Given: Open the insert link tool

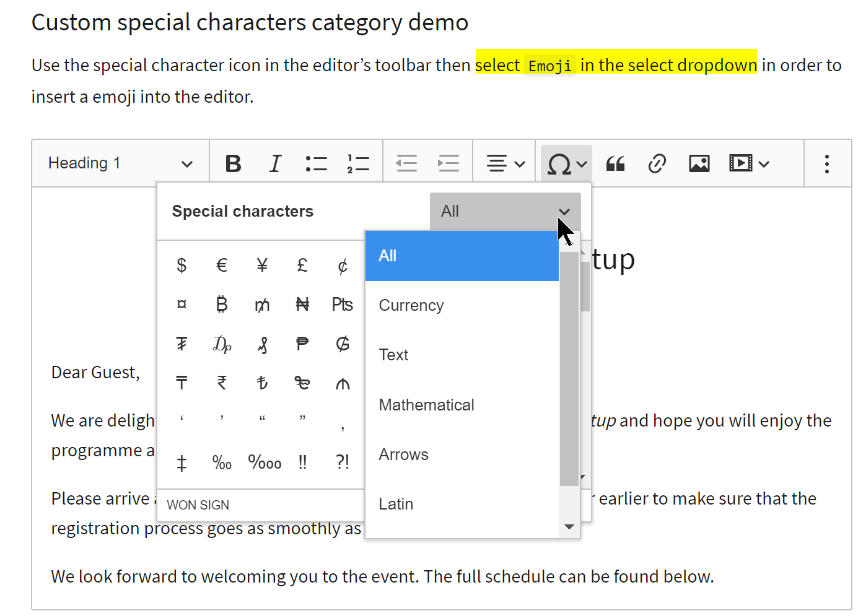Looking at the screenshot, I should coord(657,163).
